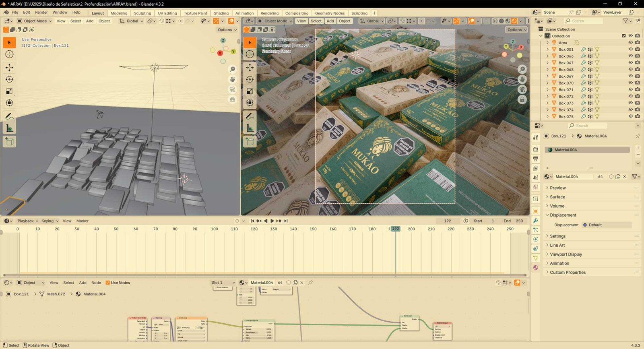Select the Move tool in left viewport

point(9,67)
